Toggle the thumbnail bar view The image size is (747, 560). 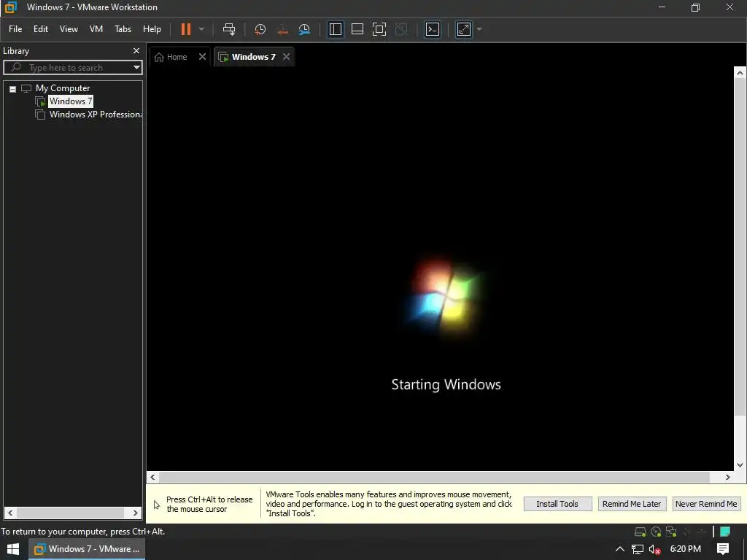(357, 29)
